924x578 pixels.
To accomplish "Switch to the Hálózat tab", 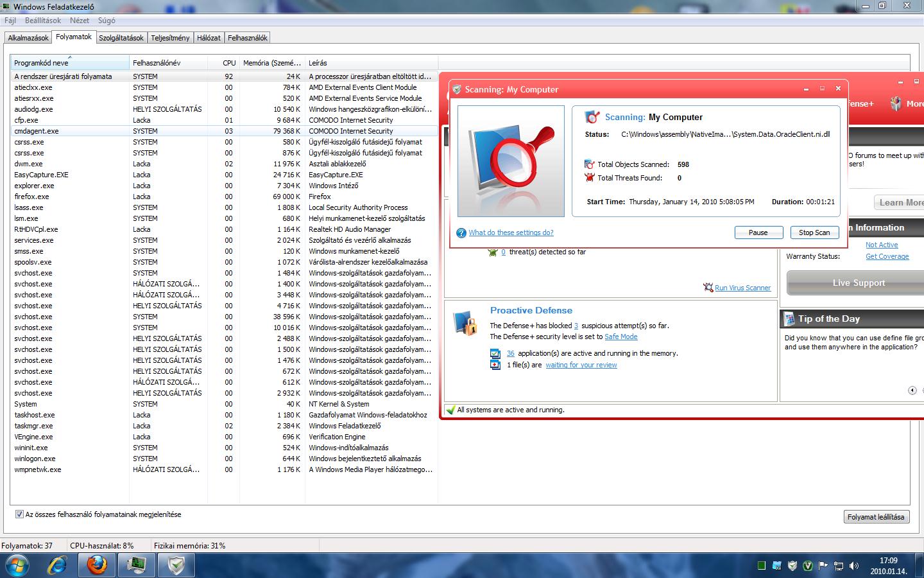I will [209, 38].
